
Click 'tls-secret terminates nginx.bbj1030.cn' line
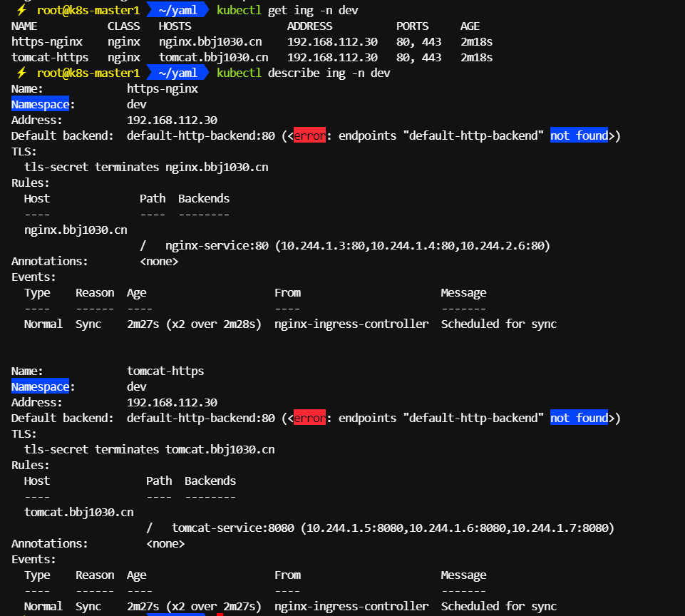(146, 168)
